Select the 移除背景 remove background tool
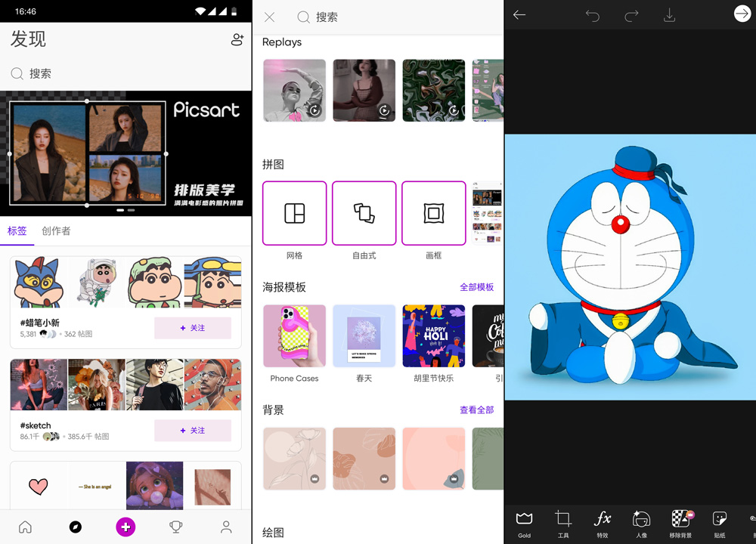 (680, 524)
